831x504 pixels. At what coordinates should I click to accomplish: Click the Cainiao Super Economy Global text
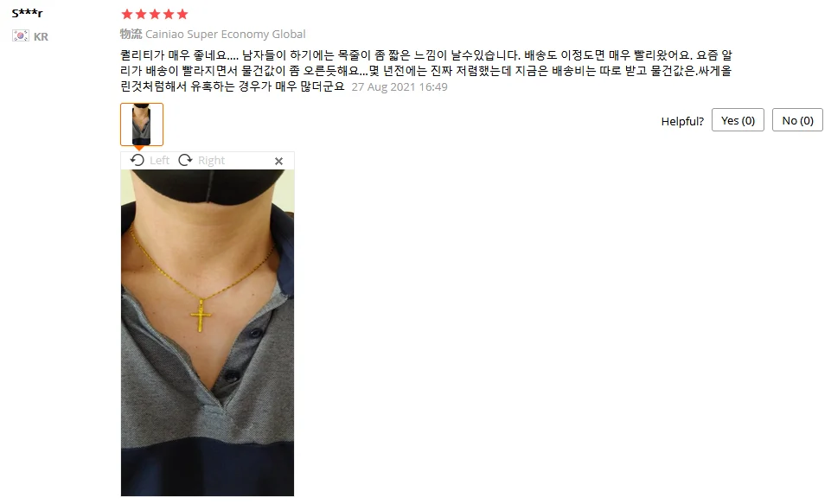[225, 34]
